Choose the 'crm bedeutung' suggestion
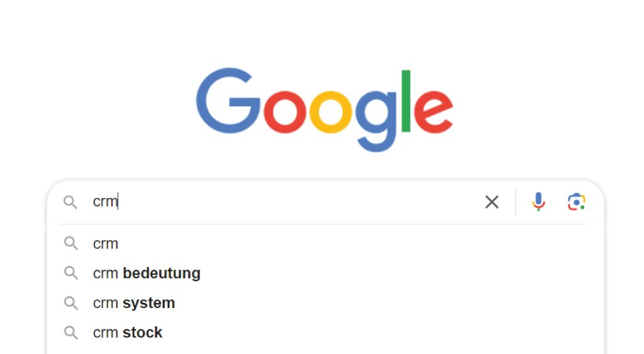The height and width of the screenshot is (354, 644). pyautogui.click(x=325, y=273)
